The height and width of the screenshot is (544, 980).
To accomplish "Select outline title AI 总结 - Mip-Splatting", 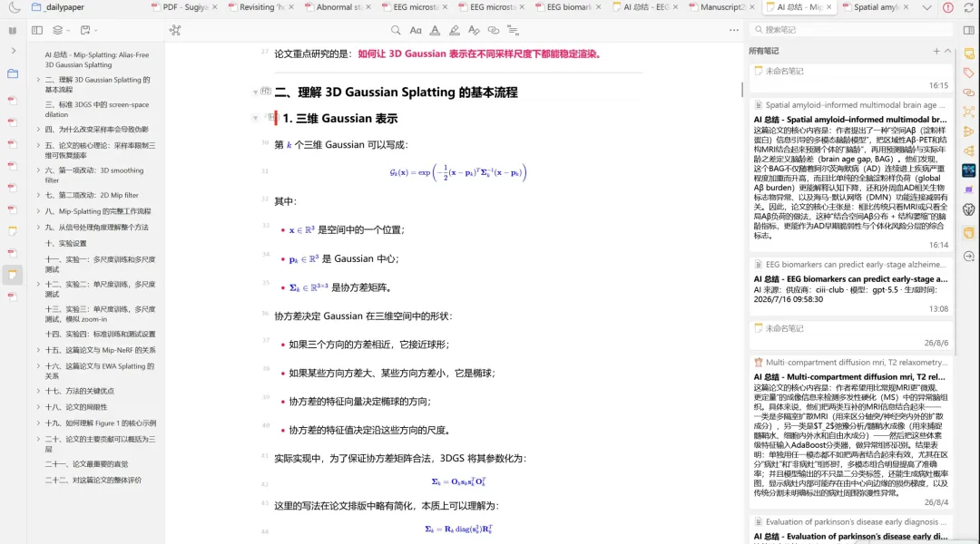I will pyautogui.click(x=97, y=59).
